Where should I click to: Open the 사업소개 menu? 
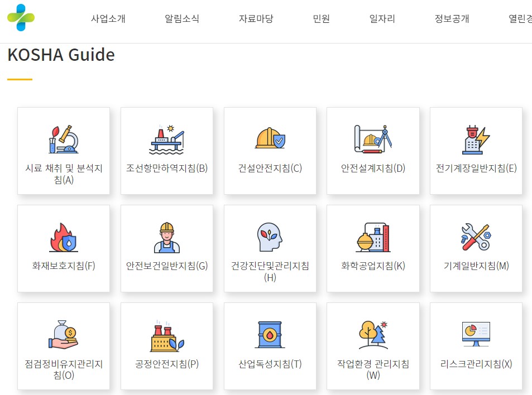pyautogui.click(x=108, y=18)
